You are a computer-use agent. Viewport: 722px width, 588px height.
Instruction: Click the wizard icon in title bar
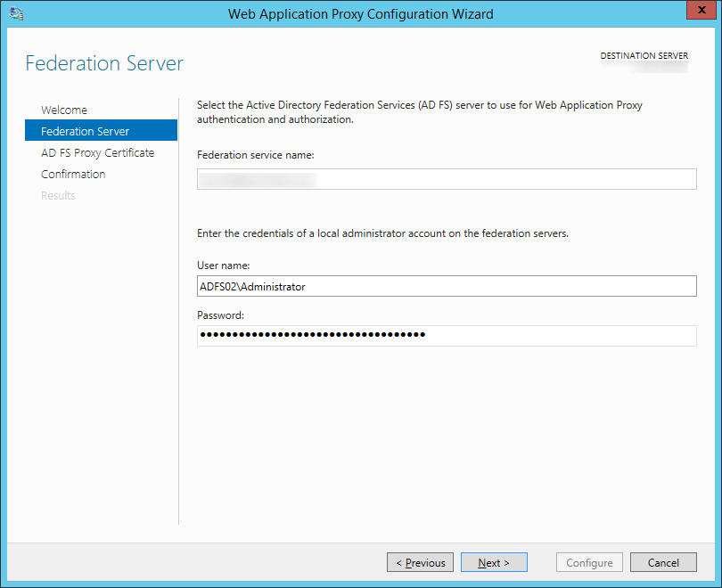(16, 13)
